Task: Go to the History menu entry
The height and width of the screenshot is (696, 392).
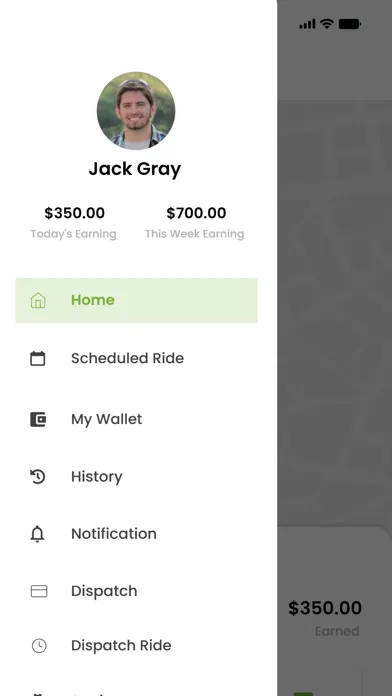Action: pyautogui.click(x=97, y=477)
